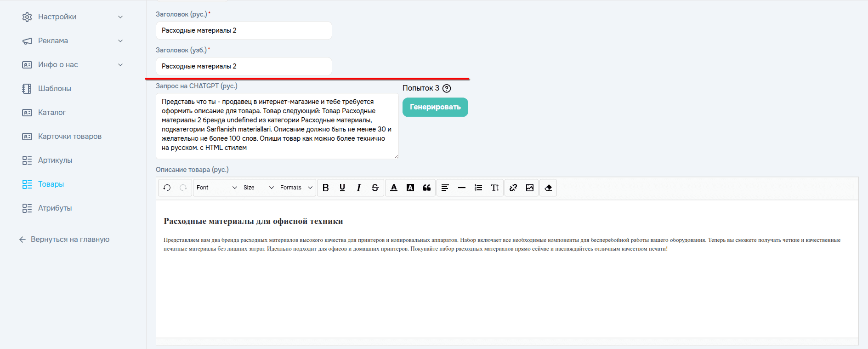Click the Заголовок (узб.) input field
This screenshot has height=349, width=868.
[x=244, y=66]
